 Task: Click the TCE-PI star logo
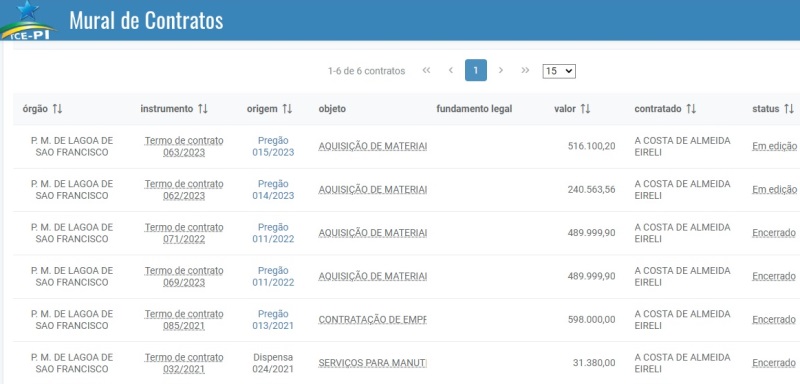27,20
